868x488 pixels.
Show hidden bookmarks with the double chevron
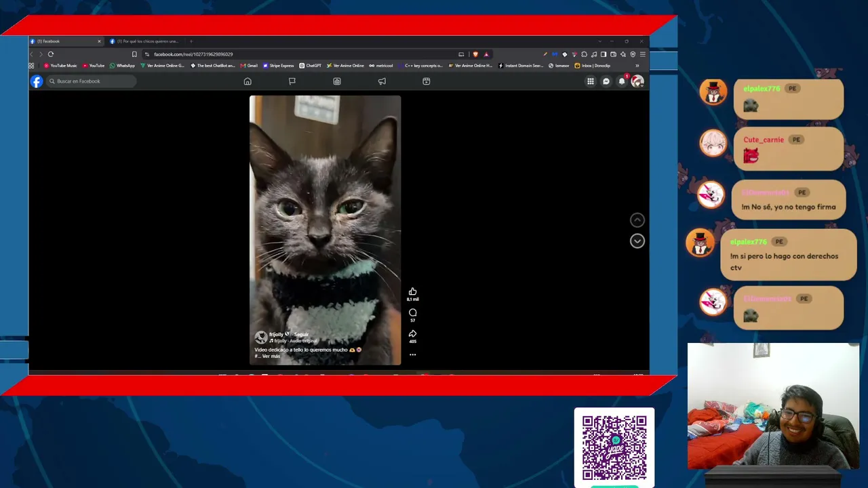click(x=637, y=66)
